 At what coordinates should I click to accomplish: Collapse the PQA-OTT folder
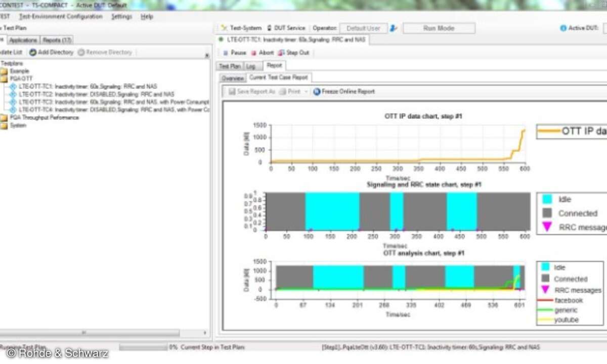coord(4,79)
